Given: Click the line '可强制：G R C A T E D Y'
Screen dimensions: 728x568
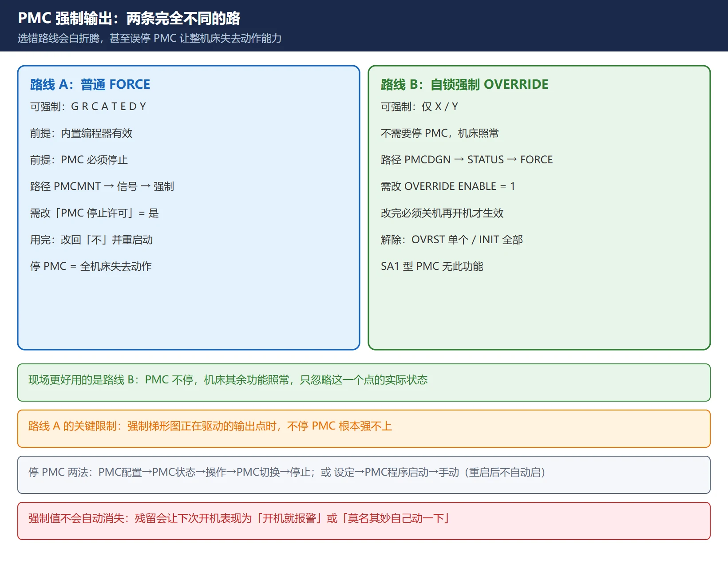Looking at the screenshot, I should point(88,106).
